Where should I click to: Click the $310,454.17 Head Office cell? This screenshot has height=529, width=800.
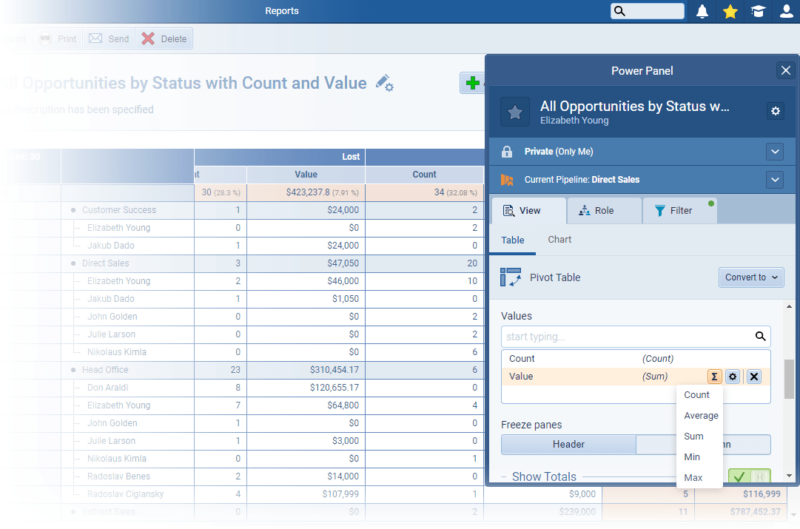(306, 370)
